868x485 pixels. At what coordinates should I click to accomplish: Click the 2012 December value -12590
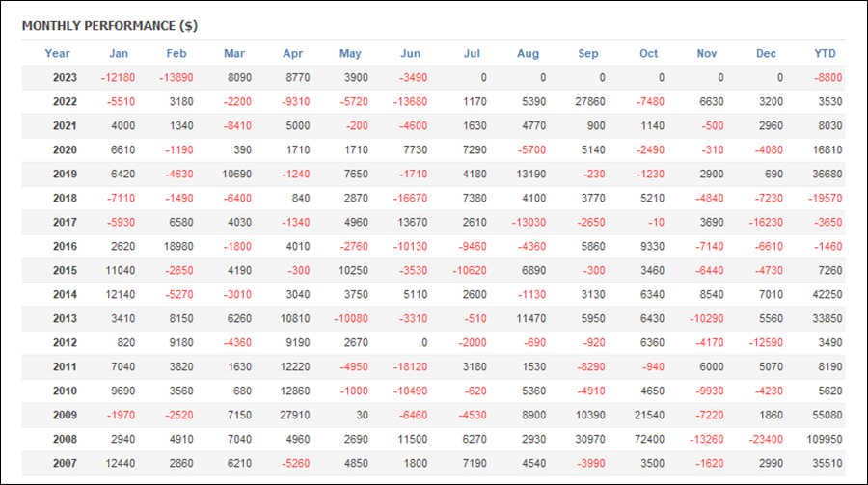[x=766, y=342]
